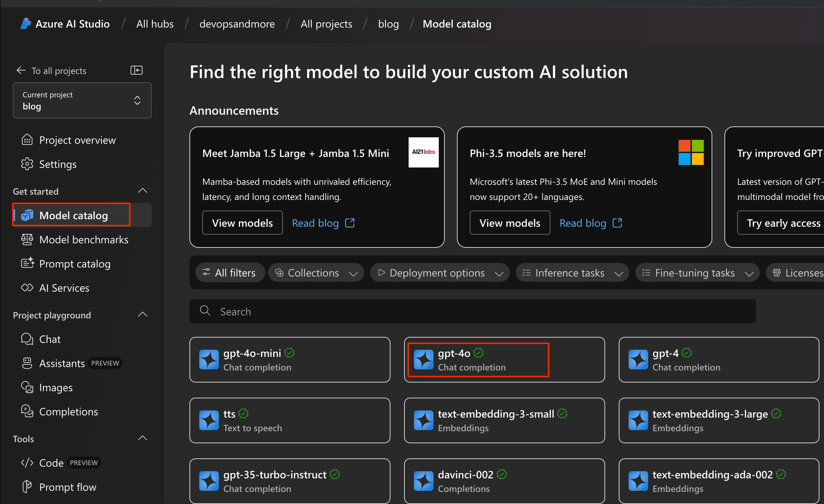Collapse the Get started section
824x504 pixels.
click(143, 191)
